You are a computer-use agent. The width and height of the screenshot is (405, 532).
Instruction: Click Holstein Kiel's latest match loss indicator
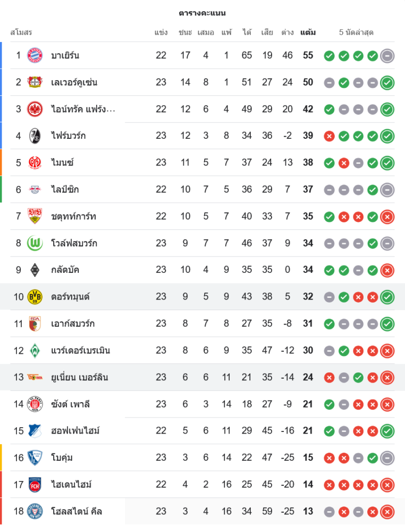387,512
